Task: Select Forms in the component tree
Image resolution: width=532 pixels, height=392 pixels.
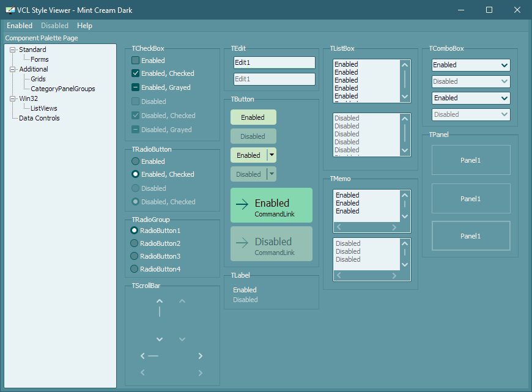Action: (x=40, y=59)
